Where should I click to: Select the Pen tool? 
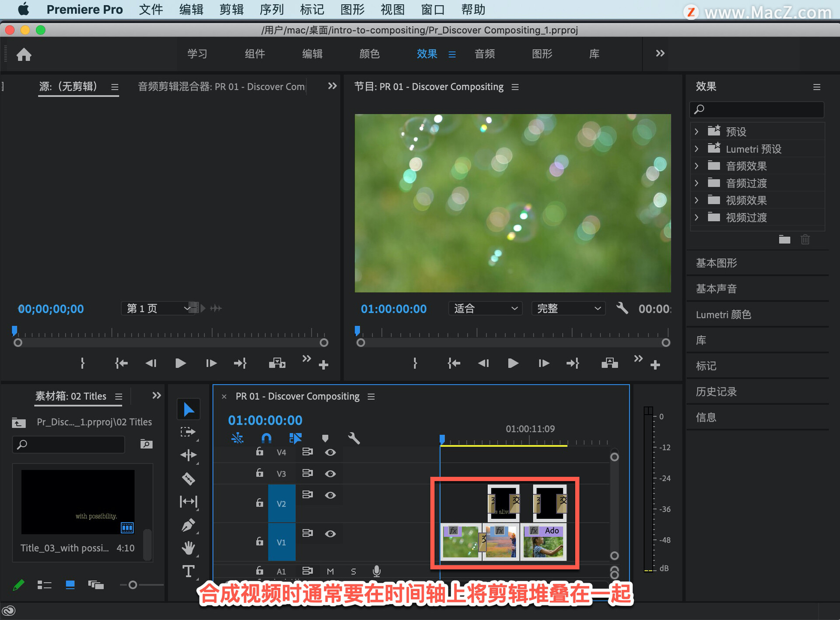click(189, 525)
